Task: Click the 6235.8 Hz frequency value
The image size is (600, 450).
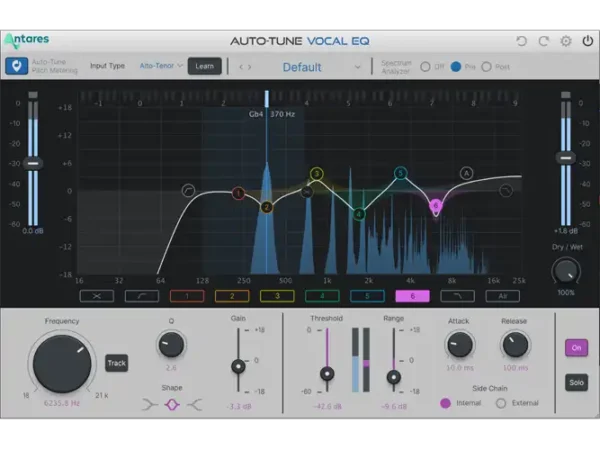Action: [62, 403]
